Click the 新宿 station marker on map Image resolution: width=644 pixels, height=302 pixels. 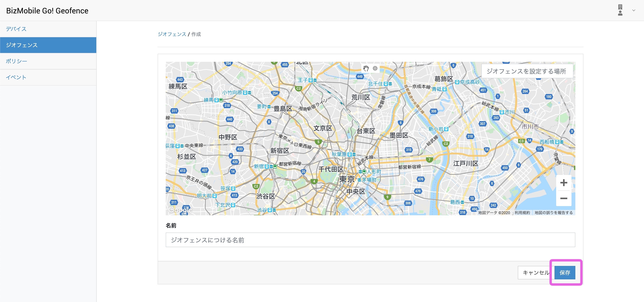(x=267, y=166)
